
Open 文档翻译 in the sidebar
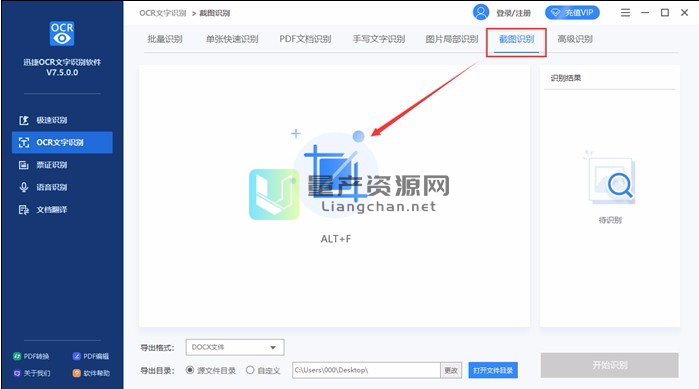[x=44, y=209]
